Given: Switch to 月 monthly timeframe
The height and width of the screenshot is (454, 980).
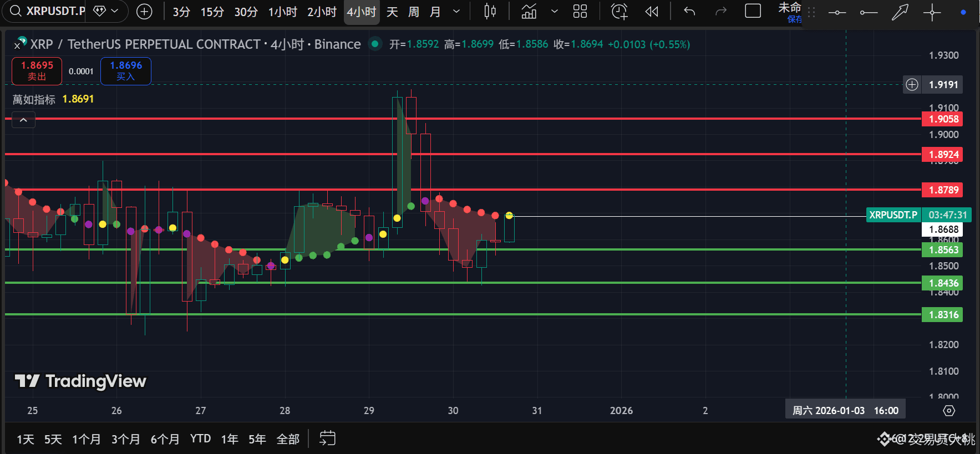Looking at the screenshot, I should (435, 12).
